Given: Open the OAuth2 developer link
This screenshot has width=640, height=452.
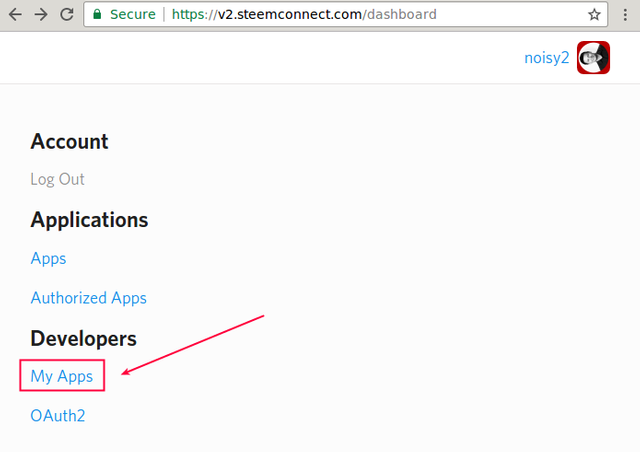Looking at the screenshot, I should click(x=58, y=416).
